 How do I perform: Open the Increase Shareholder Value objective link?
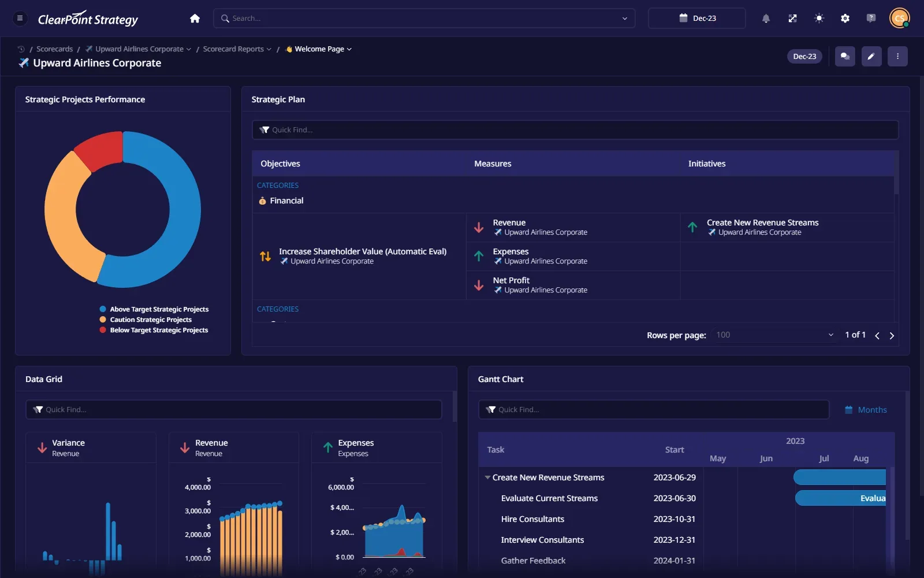[x=363, y=251]
